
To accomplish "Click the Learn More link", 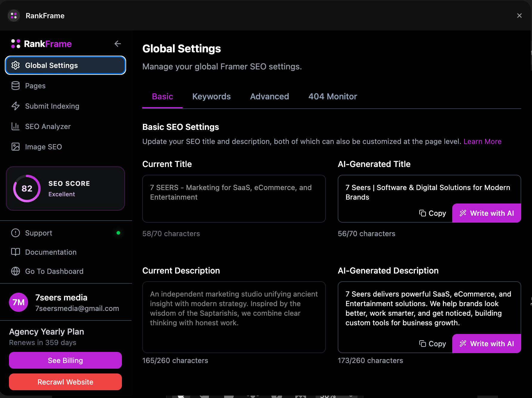I will pos(482,141).
